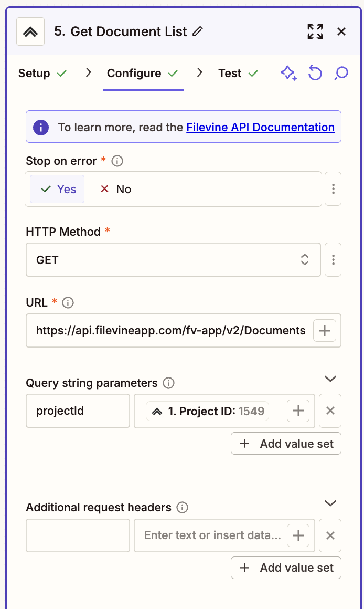Open search using the magnifier icon
This screenshot has height=609, width=364.
click(x=341, y=73)
